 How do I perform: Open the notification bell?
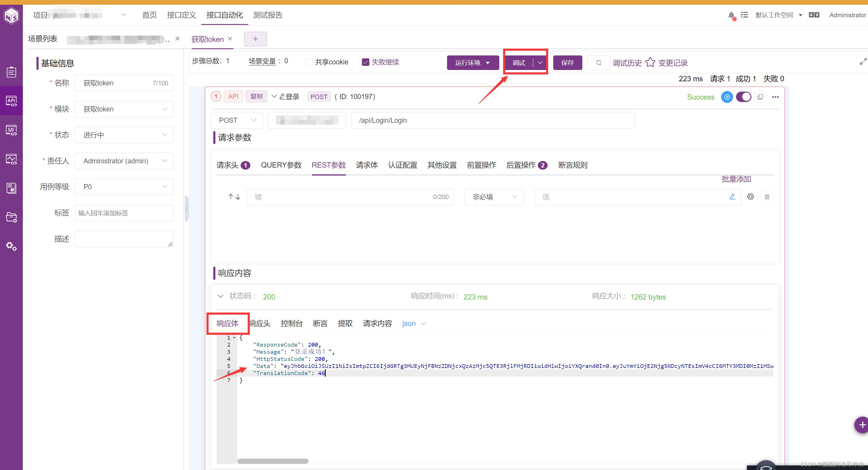[731, 15]
